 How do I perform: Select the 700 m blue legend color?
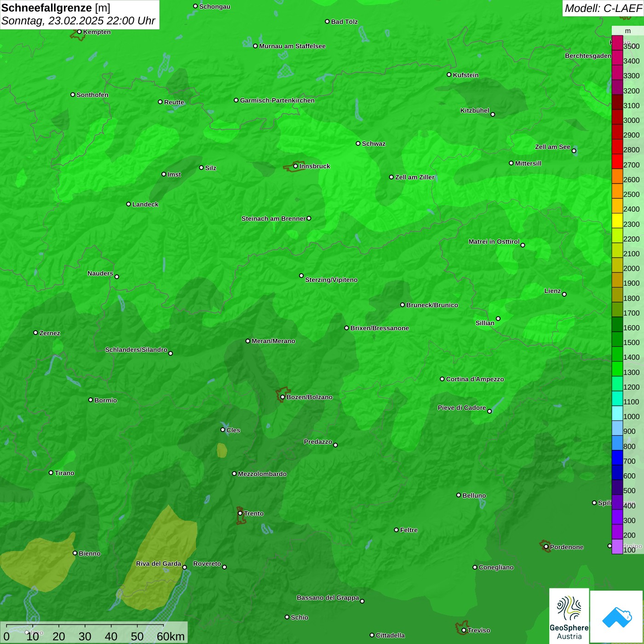tap(617, 457)
